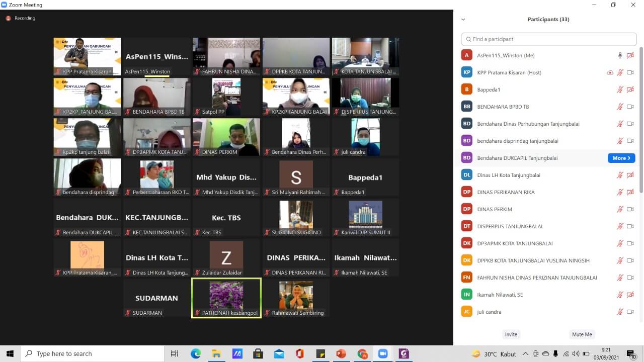644x362 pixels.
Task: Select Dinas LH Kota Tanjungbalai in the list
Action: [509, 175]
